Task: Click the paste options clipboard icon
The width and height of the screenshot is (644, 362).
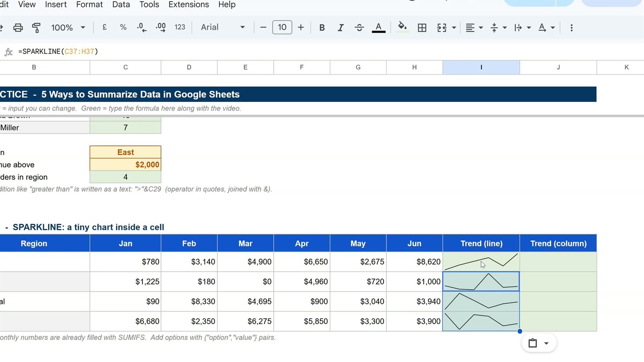Action: [x=533, y=343]
